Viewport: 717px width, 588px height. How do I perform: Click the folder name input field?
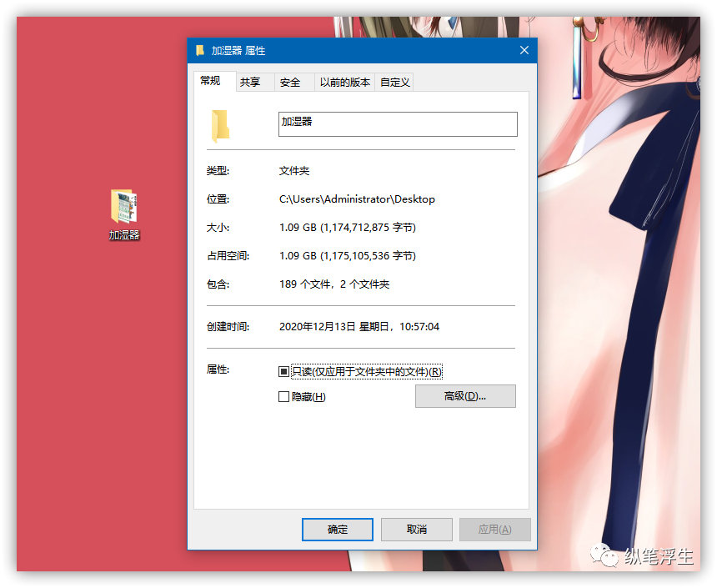point(398,124)
